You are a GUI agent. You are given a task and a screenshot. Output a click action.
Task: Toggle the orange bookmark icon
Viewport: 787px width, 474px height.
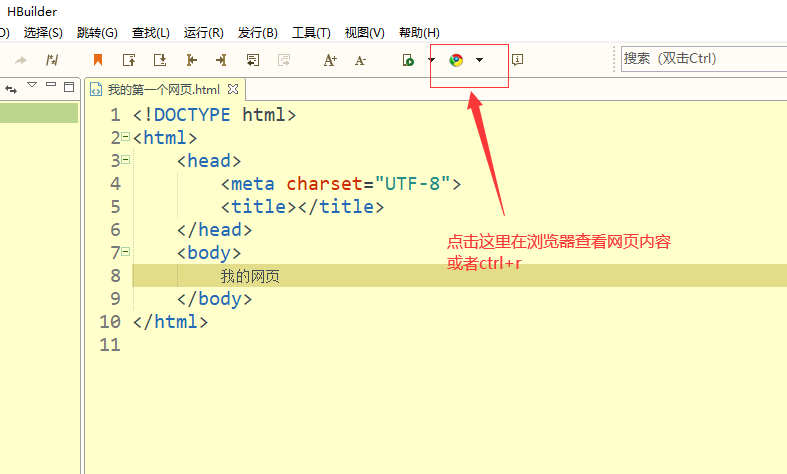98,60
